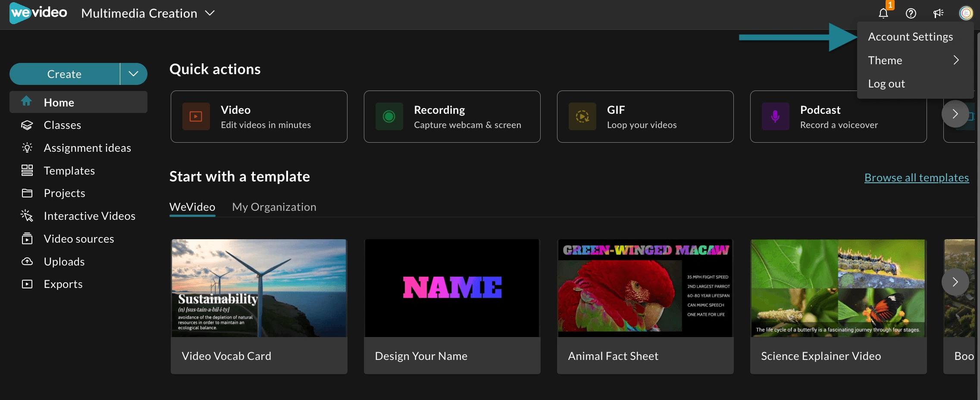The height and width of the screenshot is (400, 980).
Task: Click the Science Explainer Video title
Action: (820, 356)
